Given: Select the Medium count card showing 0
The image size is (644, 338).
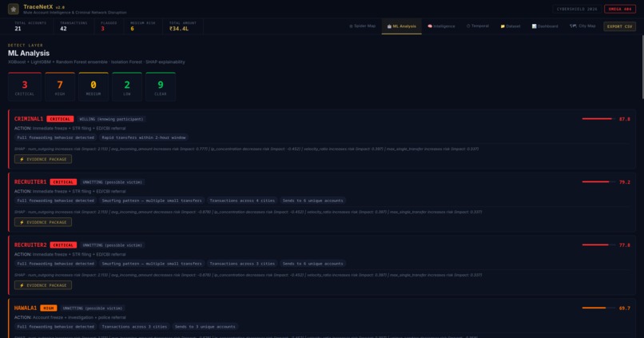Looking at the screenshot, I should (x=93, y=86).
